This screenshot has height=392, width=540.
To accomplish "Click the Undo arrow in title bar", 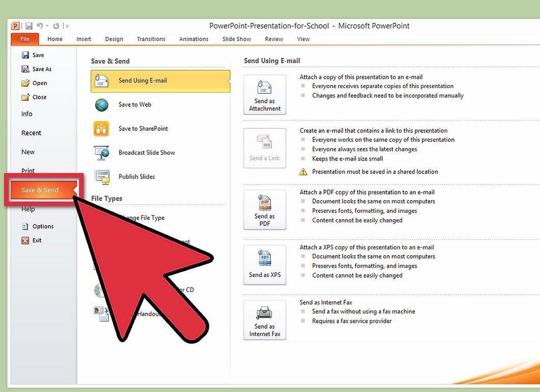I will pos(40,26).
